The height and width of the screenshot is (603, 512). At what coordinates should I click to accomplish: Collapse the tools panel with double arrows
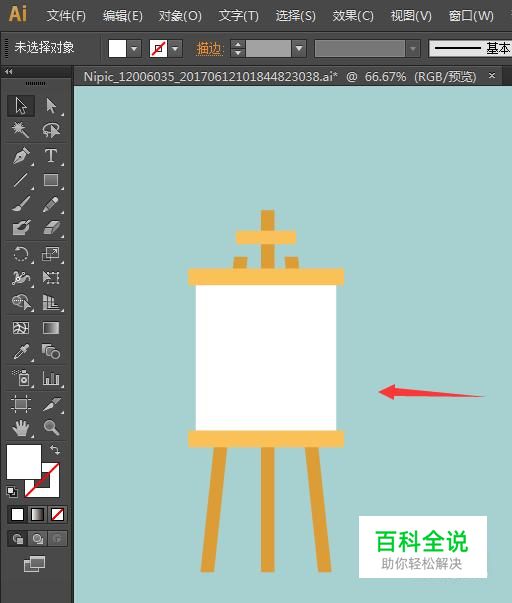point(9,72)
